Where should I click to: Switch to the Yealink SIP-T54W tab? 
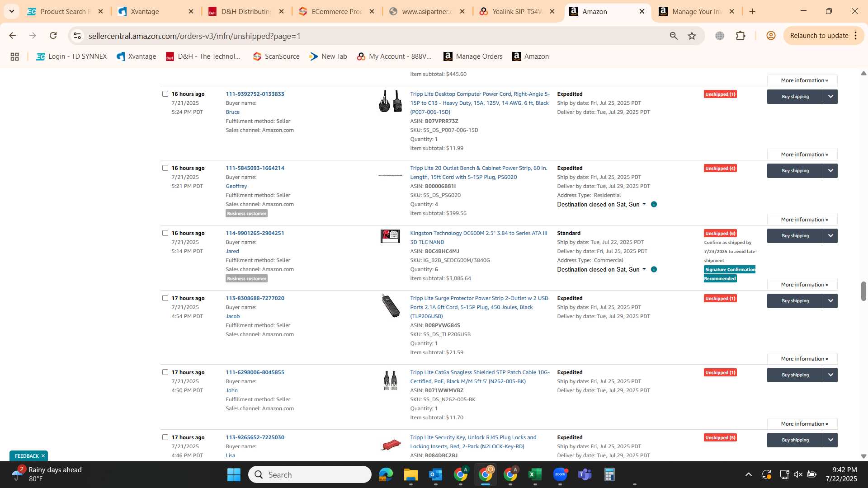tap(518, 11)
